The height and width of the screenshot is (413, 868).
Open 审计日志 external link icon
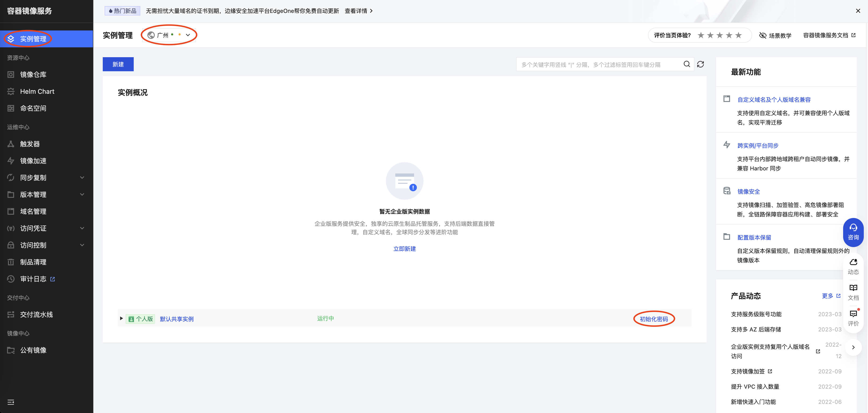click(53, 279)
